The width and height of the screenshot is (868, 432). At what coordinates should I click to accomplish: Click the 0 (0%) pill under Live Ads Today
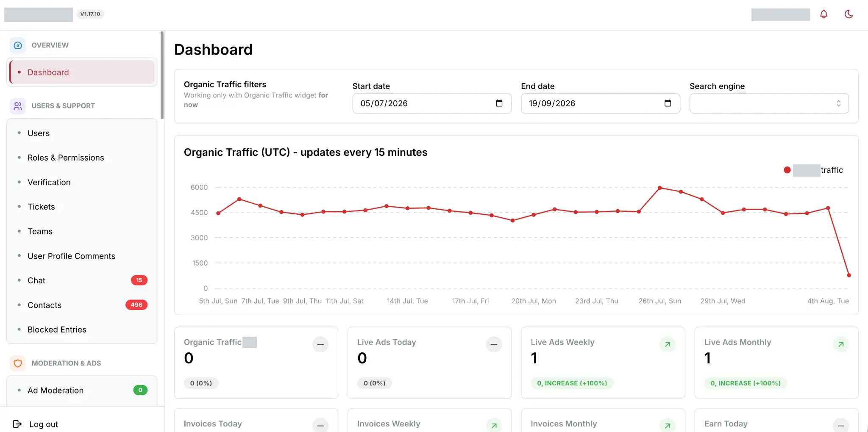374,383
